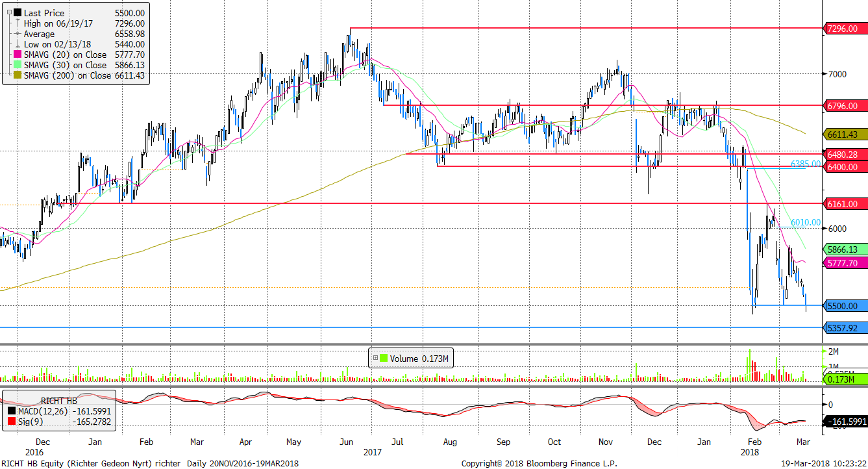Image resolution: width=868 pixels, height=469 pixels.
Task: Click the black -161.5991 MACD axis tag
Action: [845, 422]
